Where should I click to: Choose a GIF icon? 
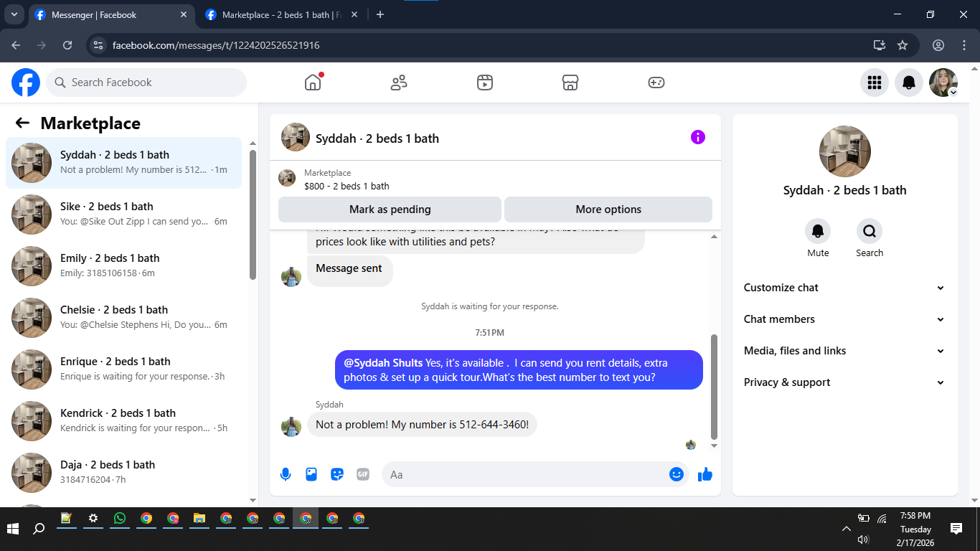(363, 474)
